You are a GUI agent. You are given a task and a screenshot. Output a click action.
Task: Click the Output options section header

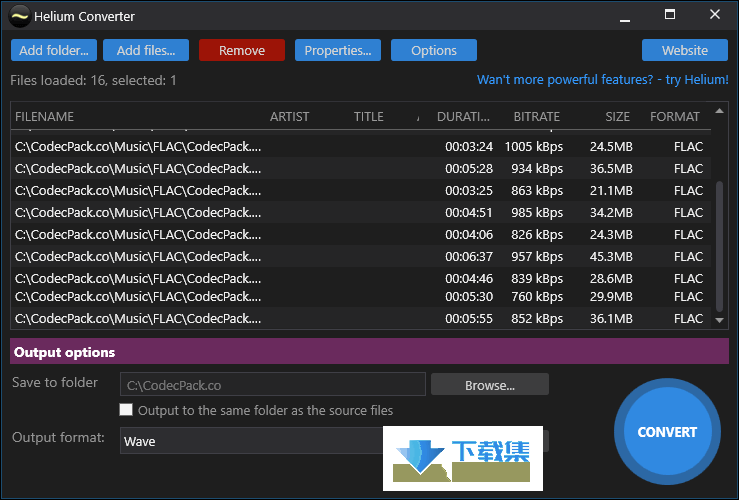[x=370, y=352]
